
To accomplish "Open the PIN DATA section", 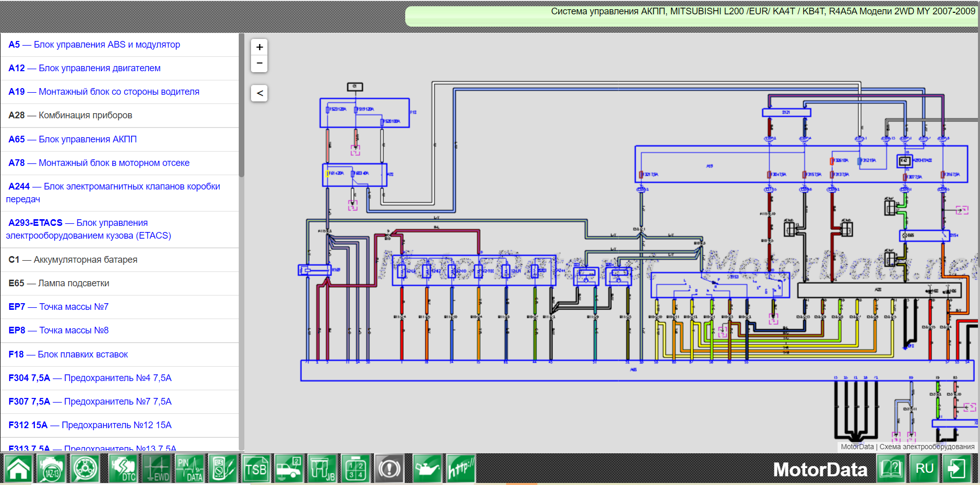I will 190,469.
